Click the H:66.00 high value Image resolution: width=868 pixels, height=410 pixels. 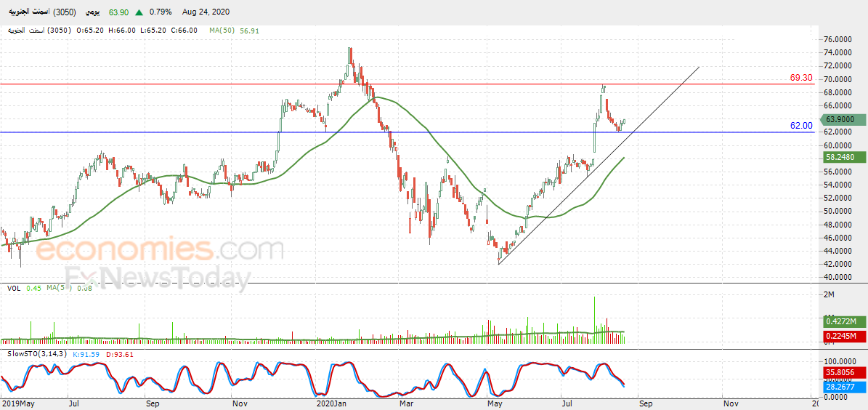tap(122, 31)
